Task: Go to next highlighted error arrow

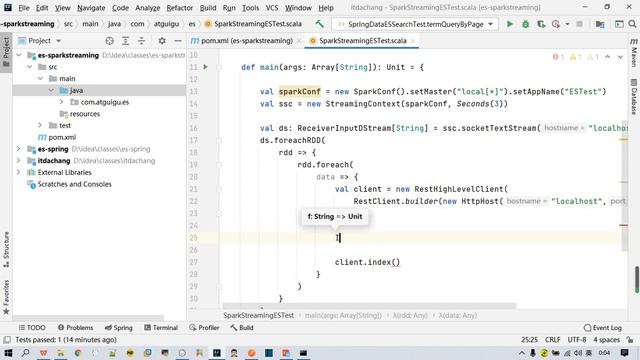Action: (x=620, y=57)
